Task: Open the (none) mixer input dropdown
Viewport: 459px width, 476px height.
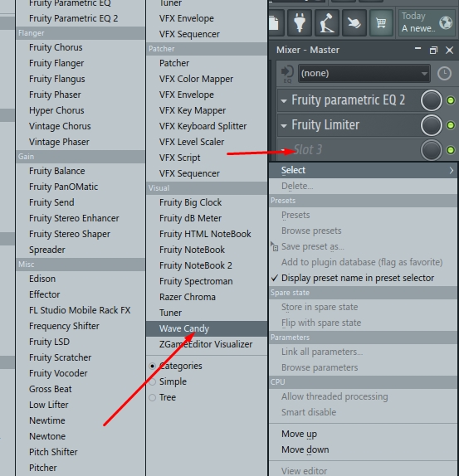Action: pyautogui.click(x=364, y=74)
